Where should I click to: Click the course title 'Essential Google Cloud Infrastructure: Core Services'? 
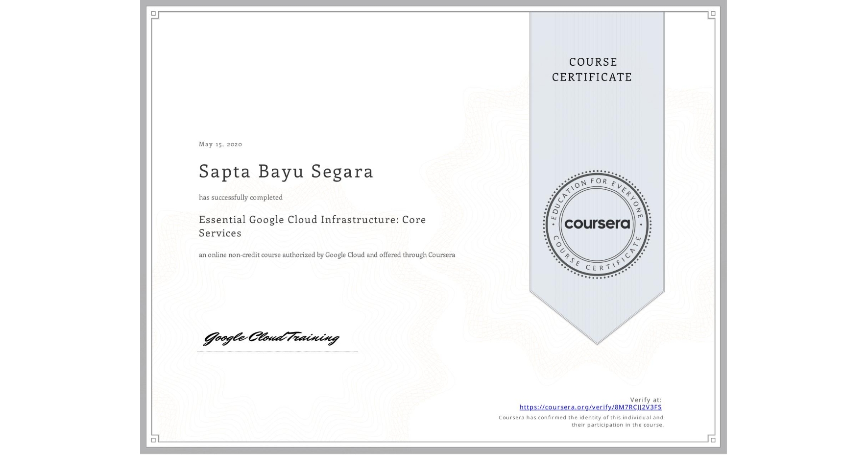click(x=312, y=226)
